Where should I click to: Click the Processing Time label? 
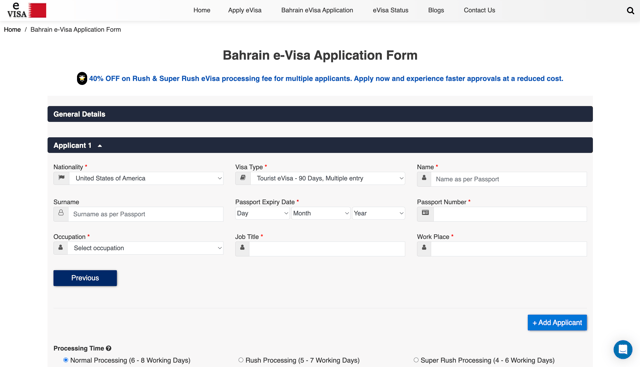tap(79, 348)
